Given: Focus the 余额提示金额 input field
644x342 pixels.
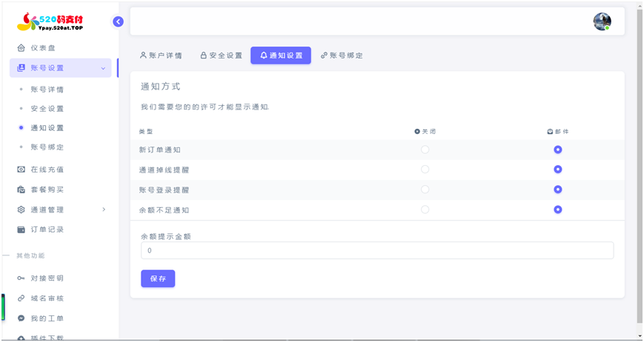Looking at the screenshot, I should pos(377,250).
